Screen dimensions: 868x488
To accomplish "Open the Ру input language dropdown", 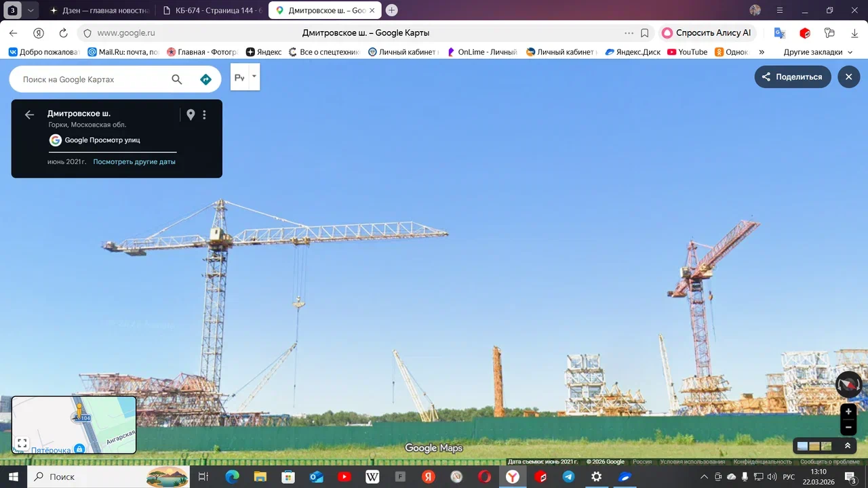I will click(245, 77).
